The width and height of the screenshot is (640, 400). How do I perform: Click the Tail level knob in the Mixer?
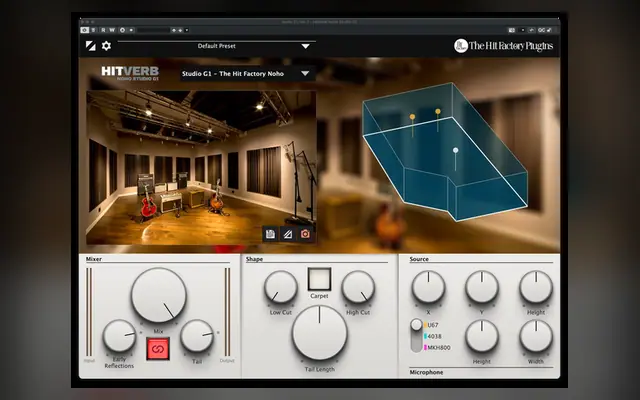pyautogui.click(x=197, y=336)
